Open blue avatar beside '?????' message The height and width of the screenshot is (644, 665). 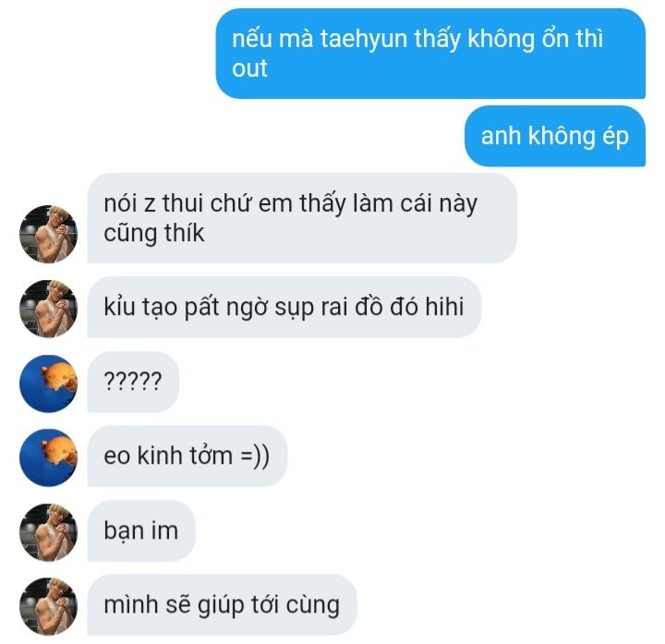coord(48,383)
